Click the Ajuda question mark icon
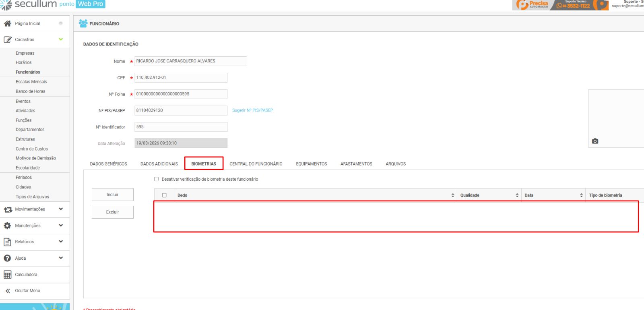644x310 pixels. pos(7,258)
